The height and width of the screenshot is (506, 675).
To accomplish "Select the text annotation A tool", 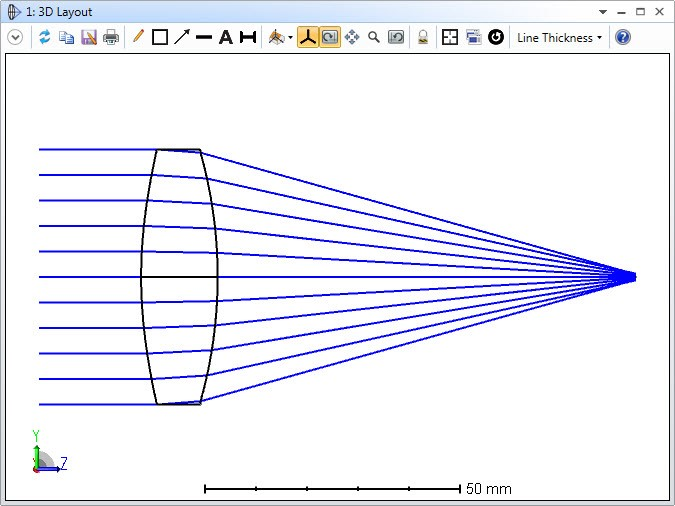I will (x=225, y=37).
